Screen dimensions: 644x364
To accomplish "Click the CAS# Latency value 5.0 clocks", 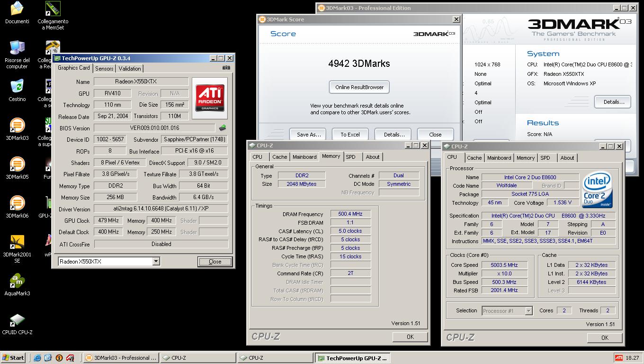I will coord(350,231).
